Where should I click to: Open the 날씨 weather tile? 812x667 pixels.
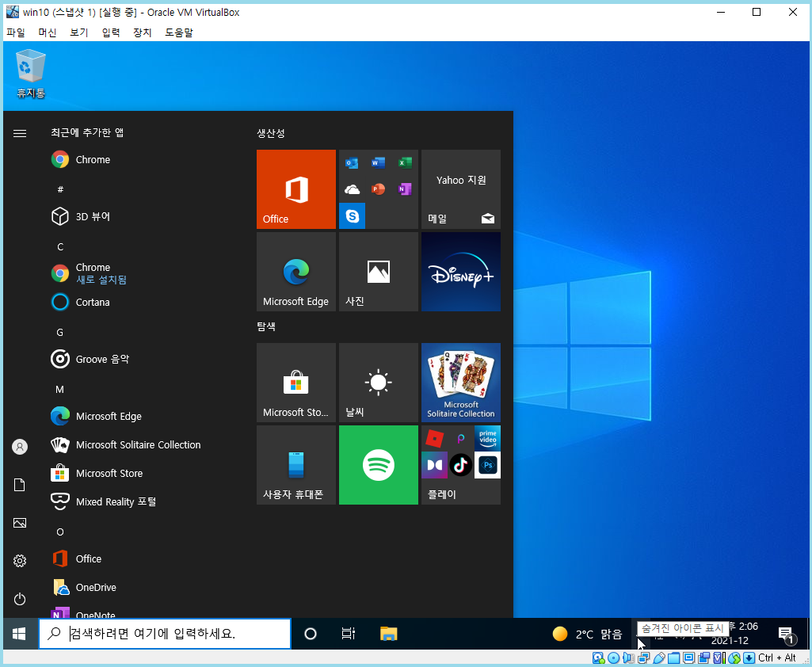click(x=379, y=382)
